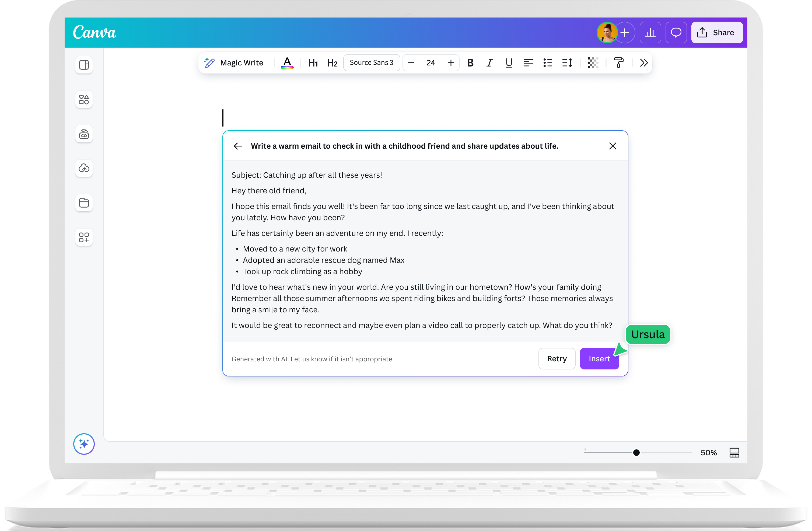Open the Source Sans 3 font dropdown
This screenshot has width=812, height=531.
(x=372, y=62)
